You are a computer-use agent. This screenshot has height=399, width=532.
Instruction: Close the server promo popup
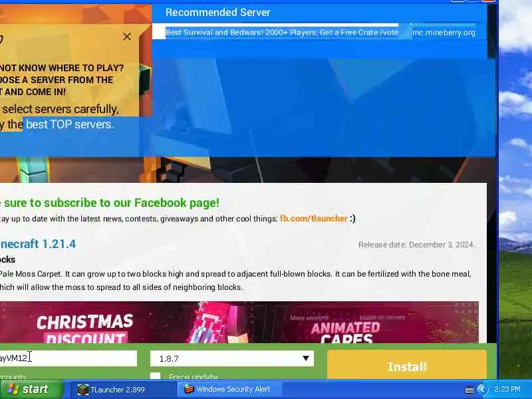click(127, 37)
